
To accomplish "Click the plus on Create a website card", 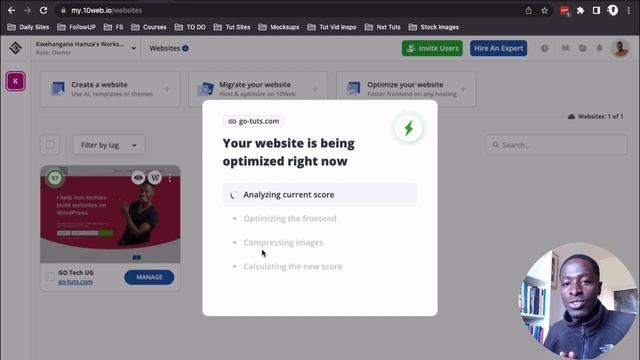I will (x=167, y=89).
